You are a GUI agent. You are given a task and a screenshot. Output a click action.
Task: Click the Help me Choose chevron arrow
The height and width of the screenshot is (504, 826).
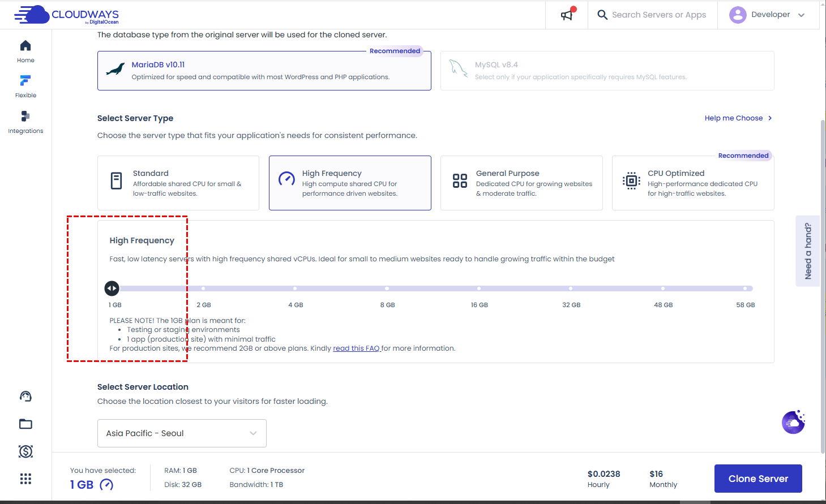coord(770,118)
